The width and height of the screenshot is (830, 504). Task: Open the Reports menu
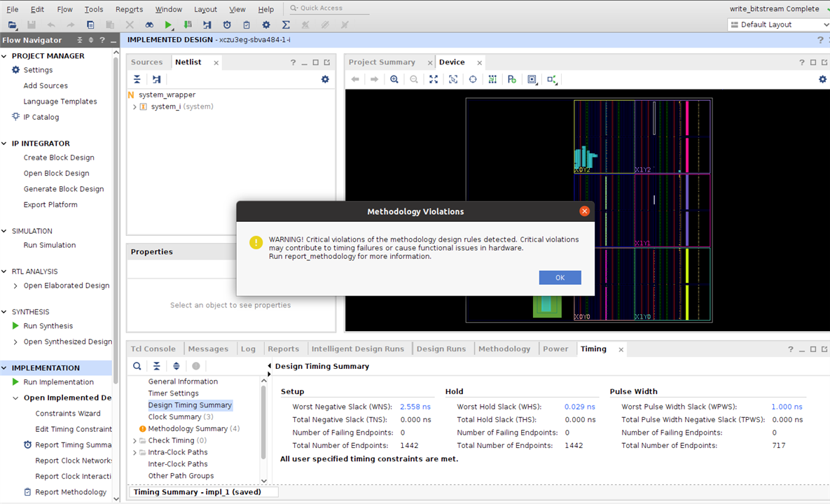point(129,10)
